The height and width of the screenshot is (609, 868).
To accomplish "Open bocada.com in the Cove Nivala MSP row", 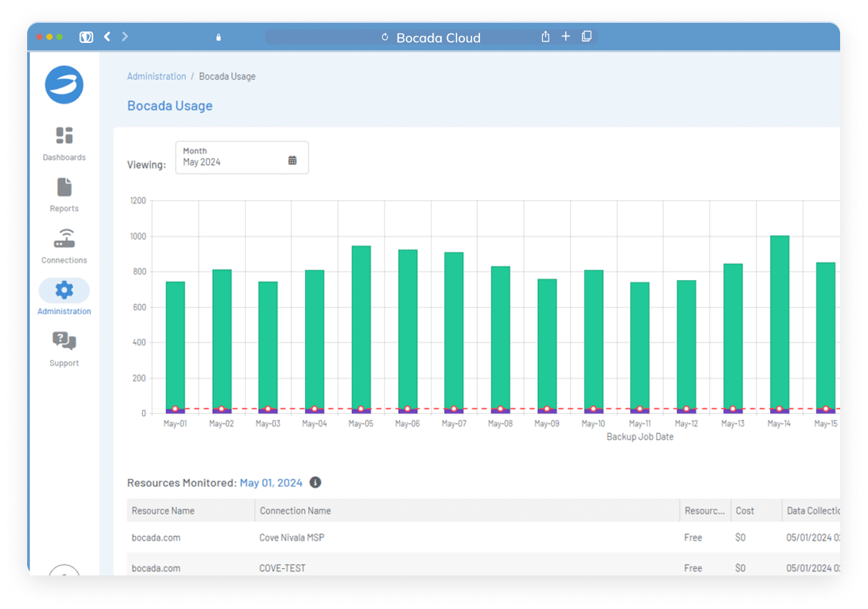I will (x=156, y=537).
